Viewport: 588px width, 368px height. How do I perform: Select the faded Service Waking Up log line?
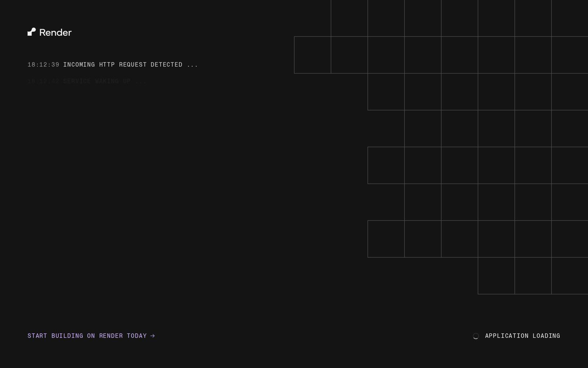87,81
